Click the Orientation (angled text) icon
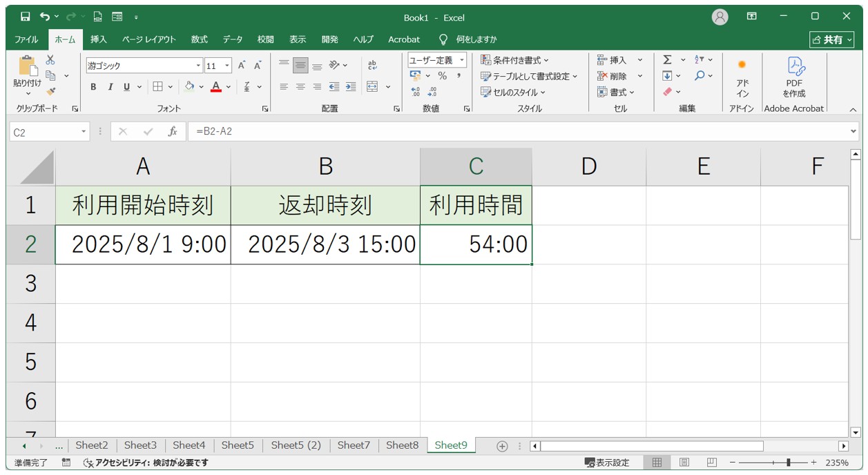 (334, 66)
